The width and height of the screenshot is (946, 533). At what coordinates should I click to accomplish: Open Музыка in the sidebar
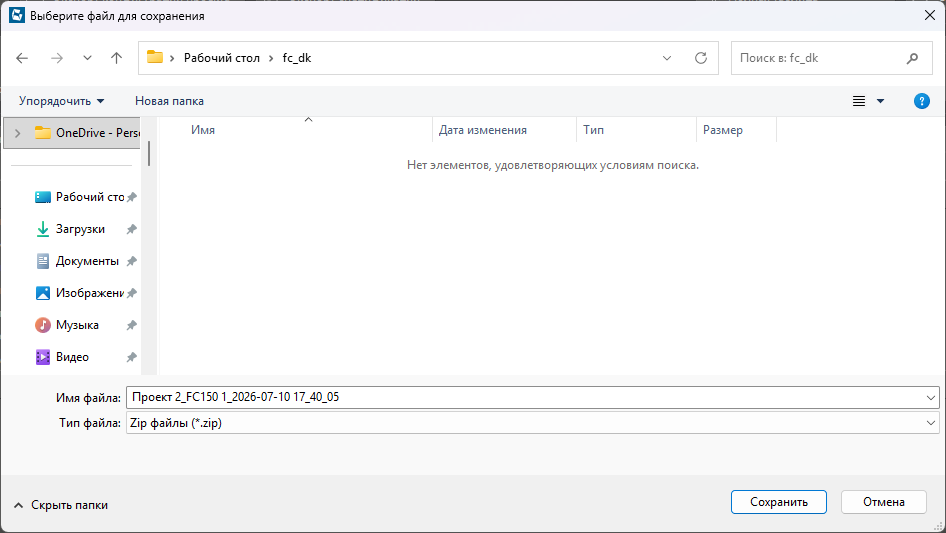(x=66, y=325)
